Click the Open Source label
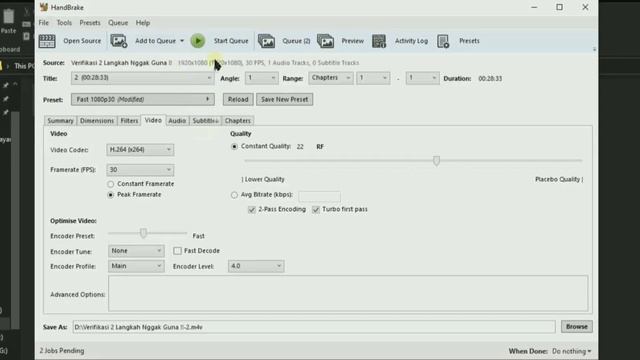 [82, 41]
